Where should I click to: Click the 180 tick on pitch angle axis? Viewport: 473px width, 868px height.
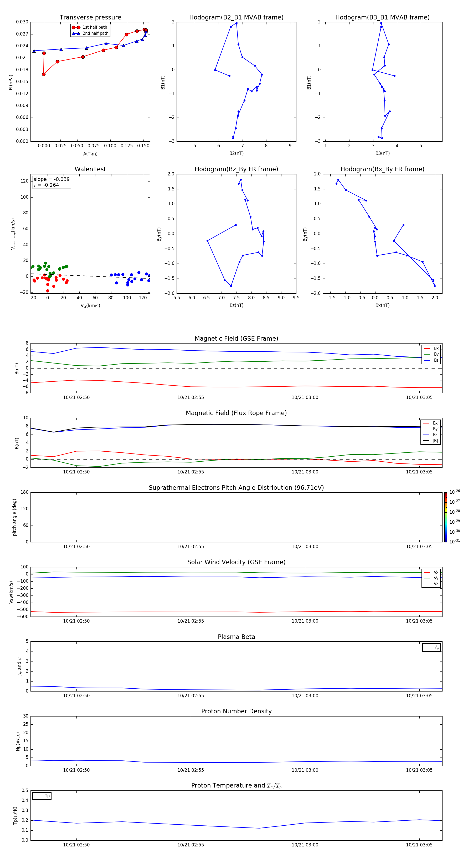tap(25, 492)
